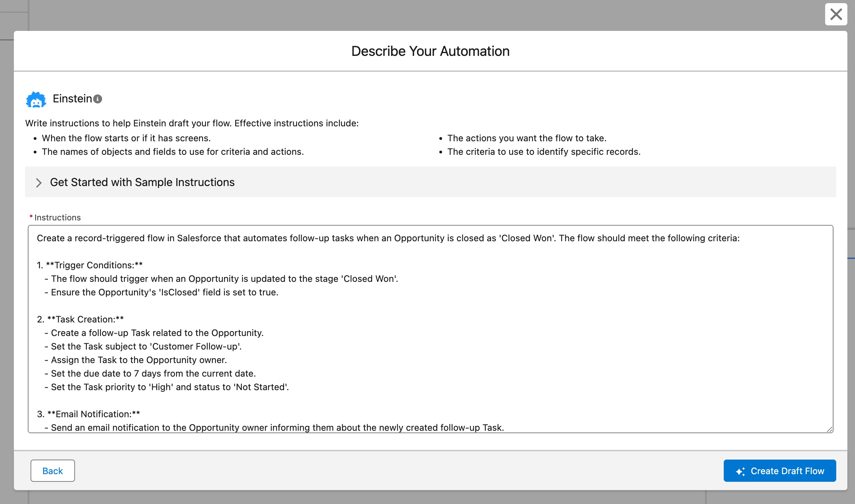Close the Describe Your Automation dialog

pos(836,14)
